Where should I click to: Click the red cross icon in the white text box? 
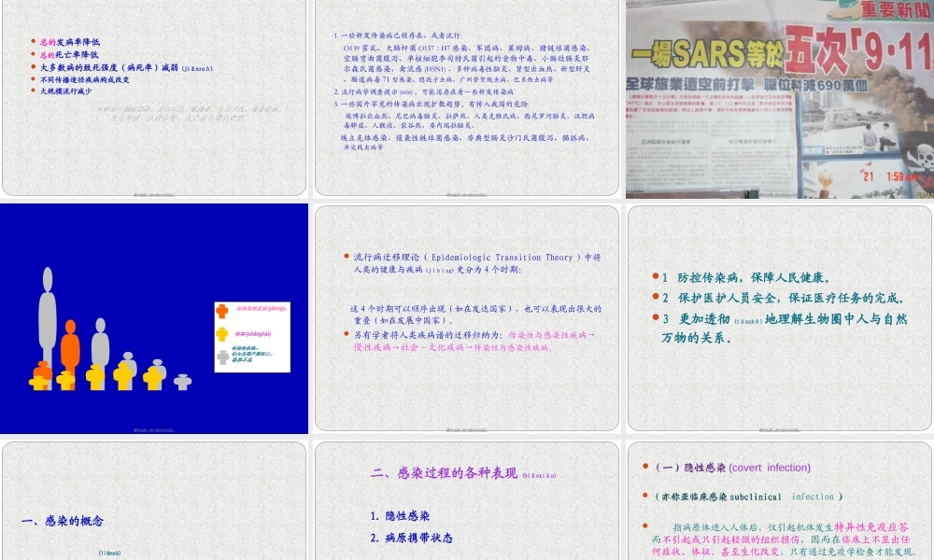(221, 311)
